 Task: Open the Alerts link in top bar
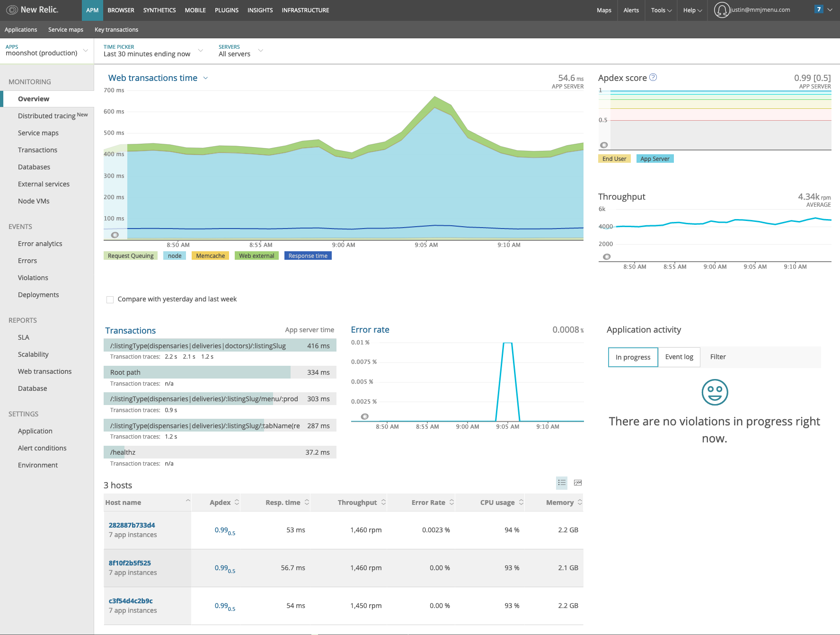(x=631, y=10)
